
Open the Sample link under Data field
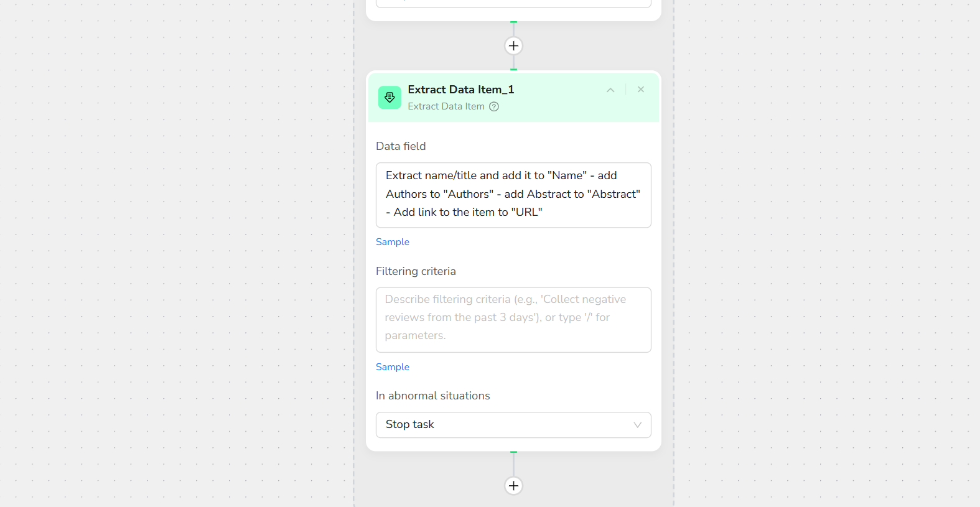(x=392, y=242)
